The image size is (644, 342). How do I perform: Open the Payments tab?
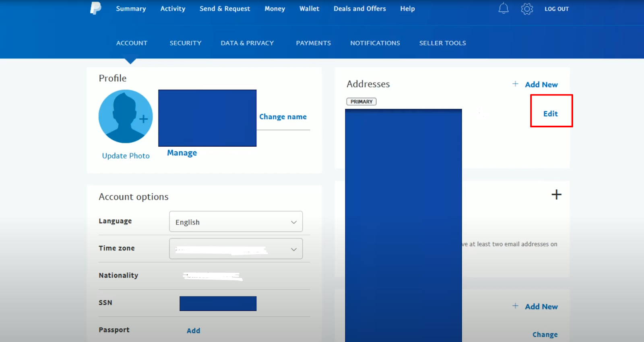coord(313,43)
